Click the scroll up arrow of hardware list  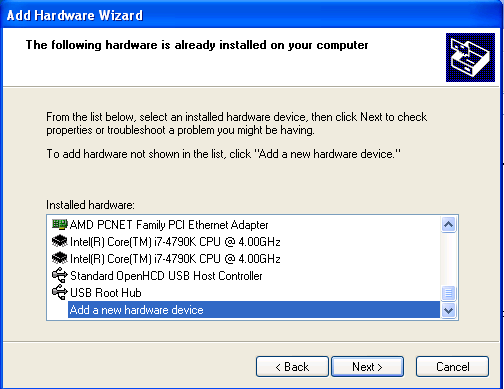[448, 224]
